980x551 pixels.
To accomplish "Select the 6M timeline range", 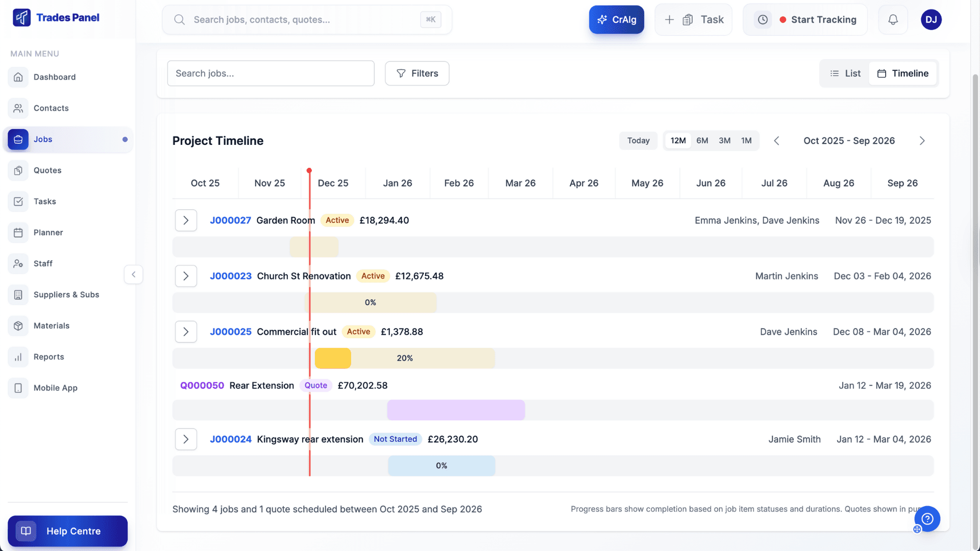I will 702,140.
